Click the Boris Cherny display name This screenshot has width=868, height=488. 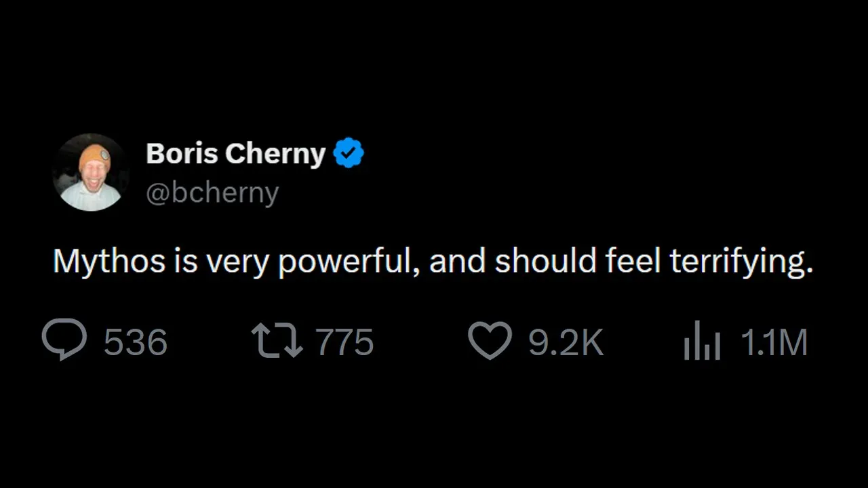pos(235,154)
